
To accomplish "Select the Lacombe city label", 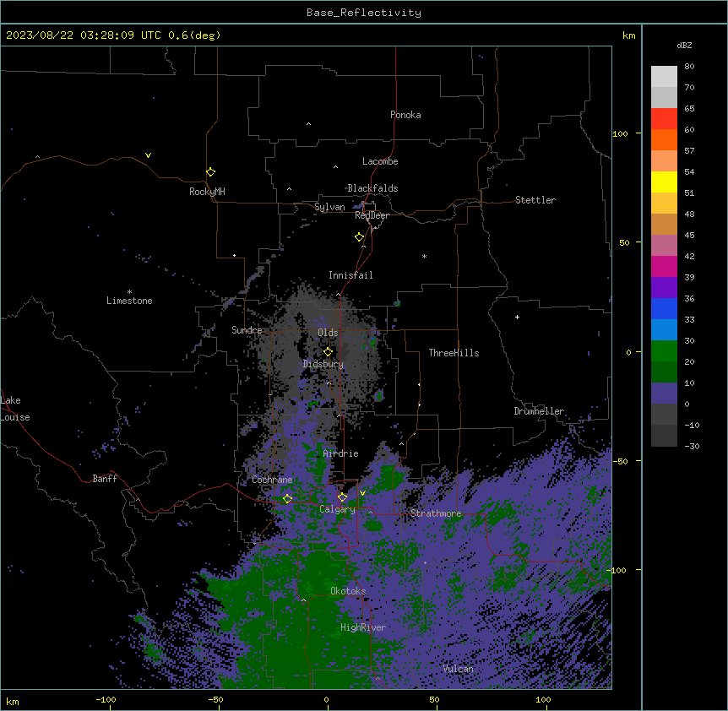I will [x=380, y=161].
